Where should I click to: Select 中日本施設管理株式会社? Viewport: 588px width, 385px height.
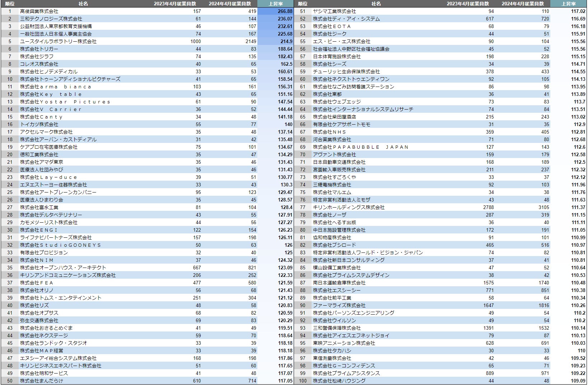pyautogui.click(x=339, y=230)
